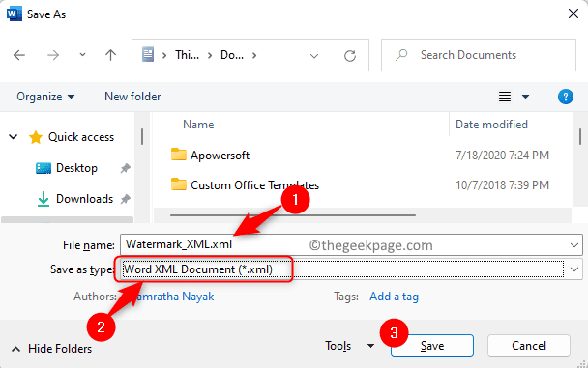The width and height of the screenshot is (588, 368).
Task: Go up one folder level
Action: [x=110, y=55]
